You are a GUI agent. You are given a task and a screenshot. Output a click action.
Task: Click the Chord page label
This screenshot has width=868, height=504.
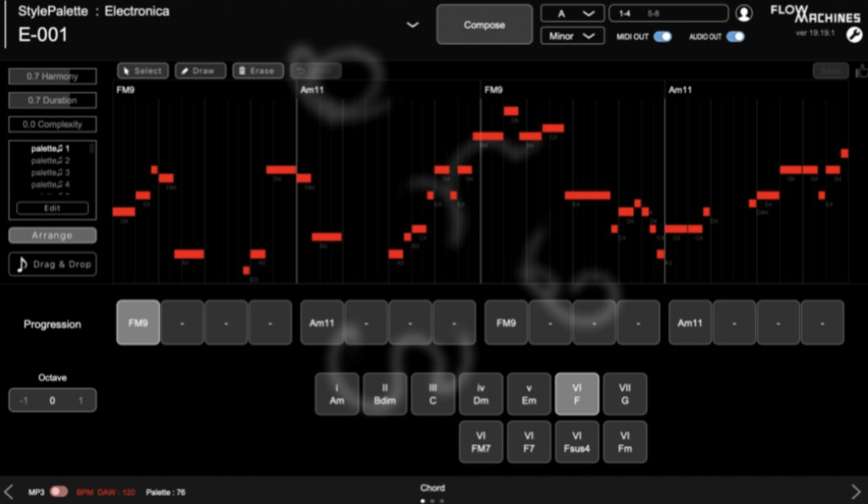click(x=432, y=488)
